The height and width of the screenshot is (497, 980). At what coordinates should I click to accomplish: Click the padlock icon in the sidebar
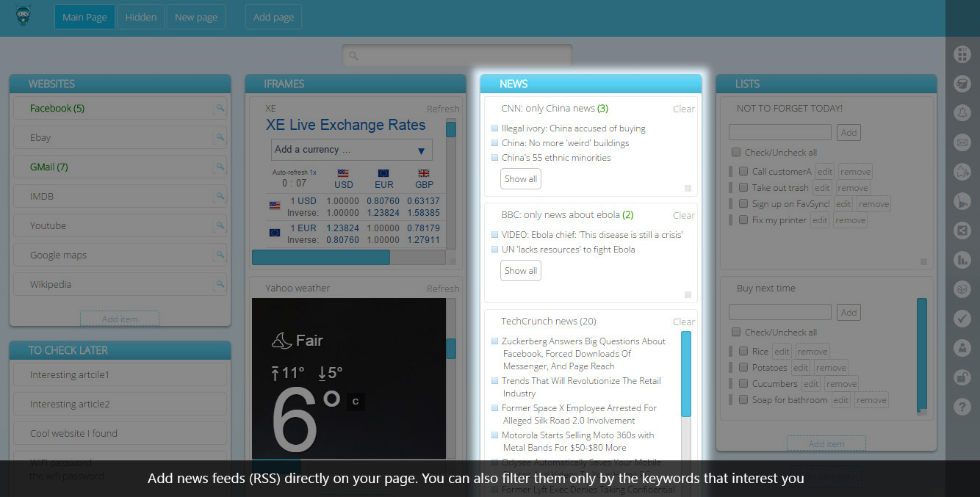tap(962, 377)
